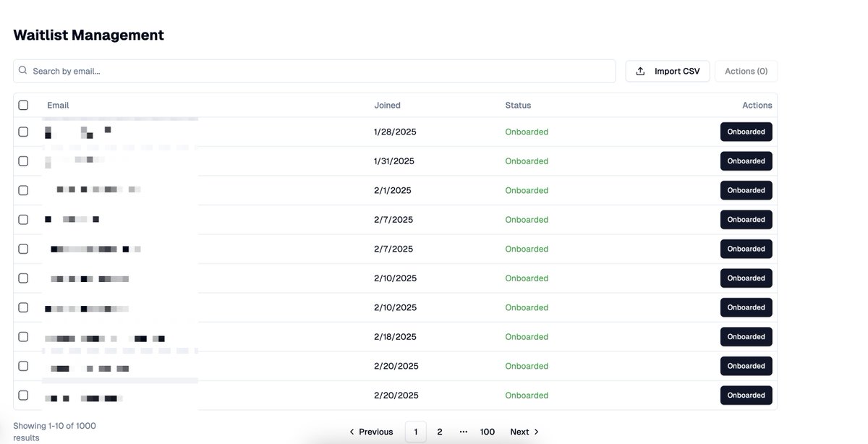Open the Actions (0) menu
Viewport: 868px width, 444px height.
click(746, 71)
